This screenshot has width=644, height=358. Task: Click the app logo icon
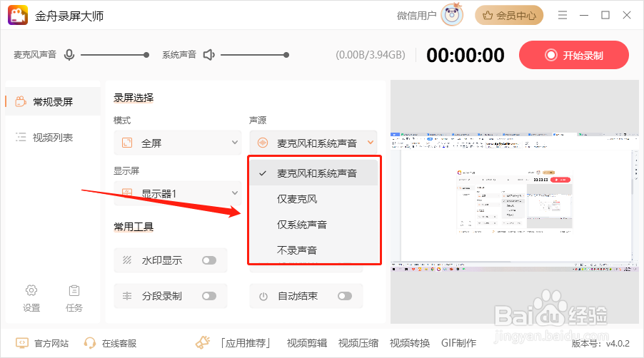pyautogui.click(x=18, y=15)
